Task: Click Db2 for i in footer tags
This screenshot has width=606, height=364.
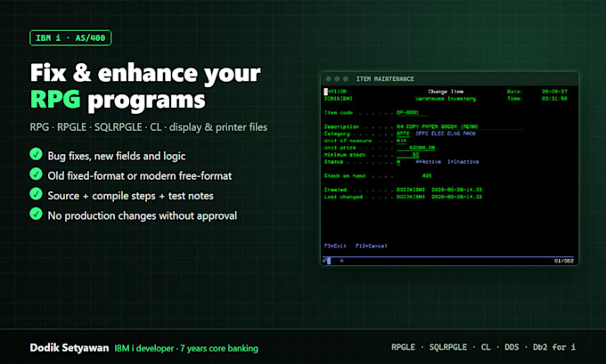Action: pos(553,347)
